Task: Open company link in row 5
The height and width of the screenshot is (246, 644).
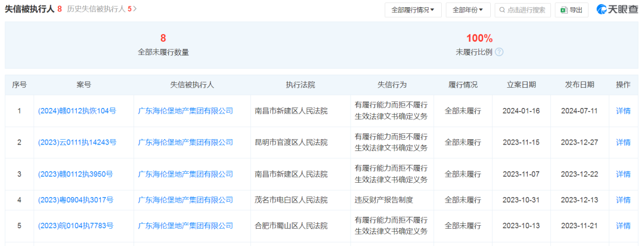Action: coord(185,226)
